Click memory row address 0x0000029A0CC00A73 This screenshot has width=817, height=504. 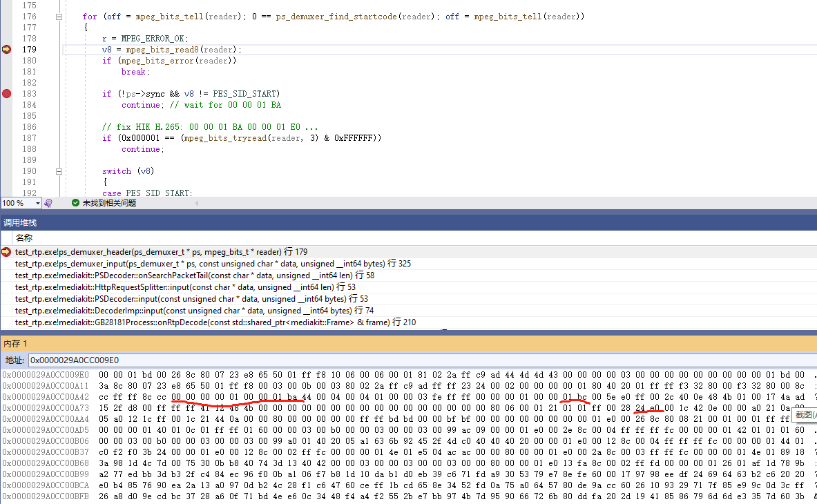click(46, 408)
